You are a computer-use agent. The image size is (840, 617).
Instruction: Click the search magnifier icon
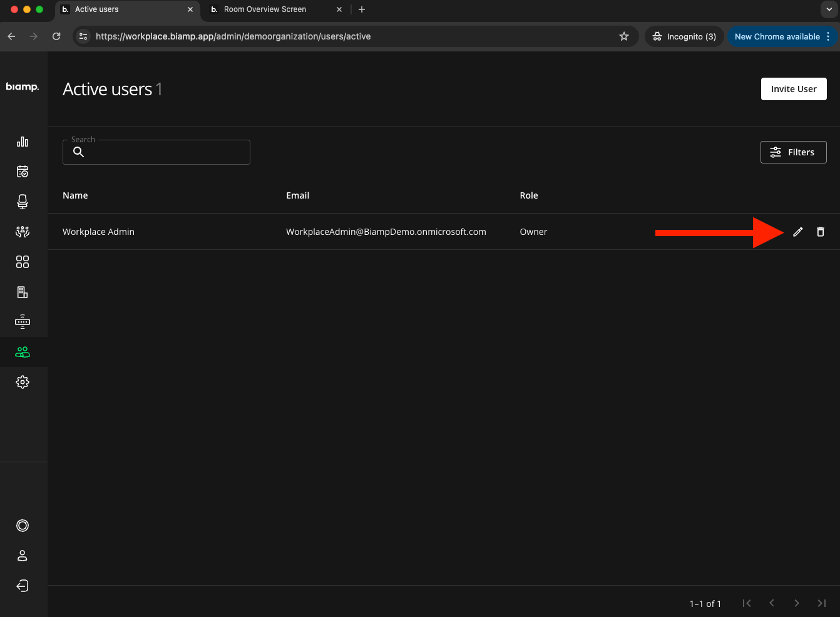(x=78, y=152)
